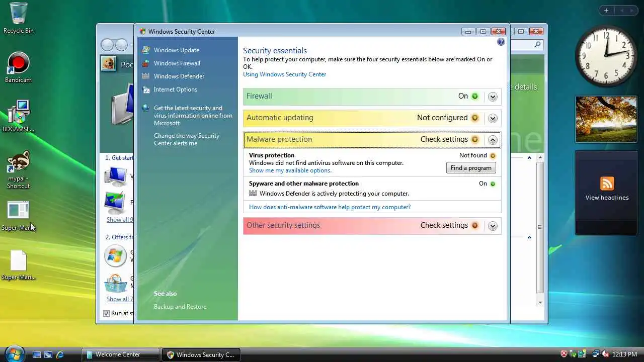
Task: Launch Internet Explorer from quick launch
Action: pos(60,354)
